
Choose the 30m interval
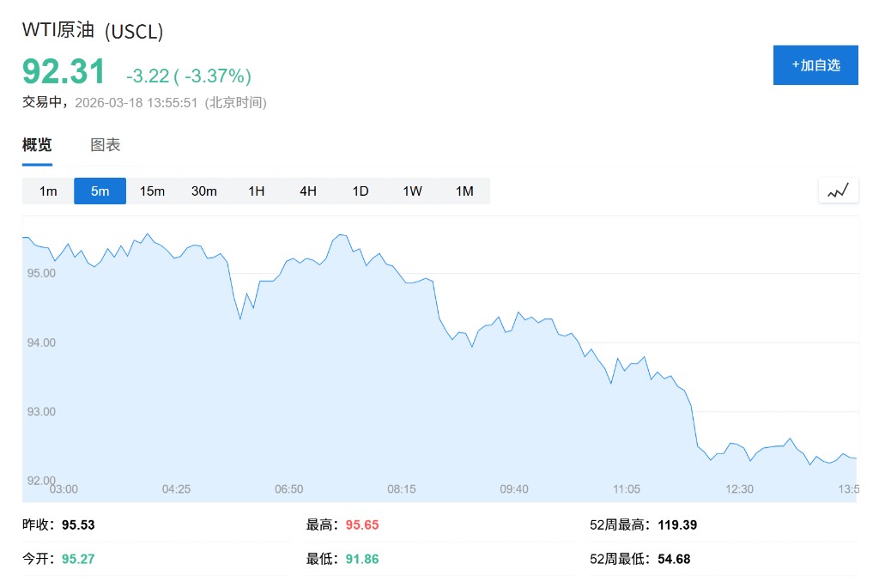coord(204,191)
